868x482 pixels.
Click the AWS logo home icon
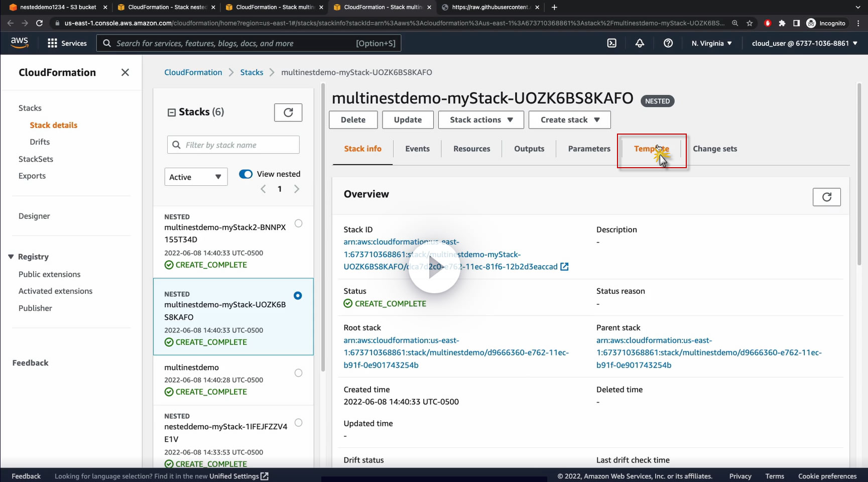coord(20,43)
